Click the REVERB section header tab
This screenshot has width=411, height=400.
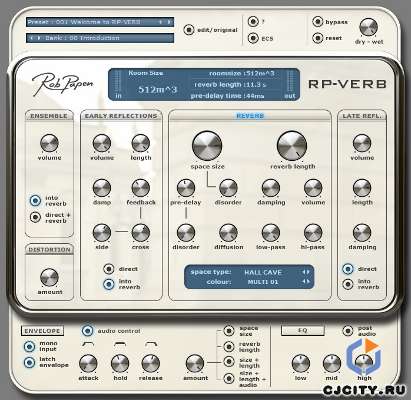pyautogui.click(x=250, y=116)
